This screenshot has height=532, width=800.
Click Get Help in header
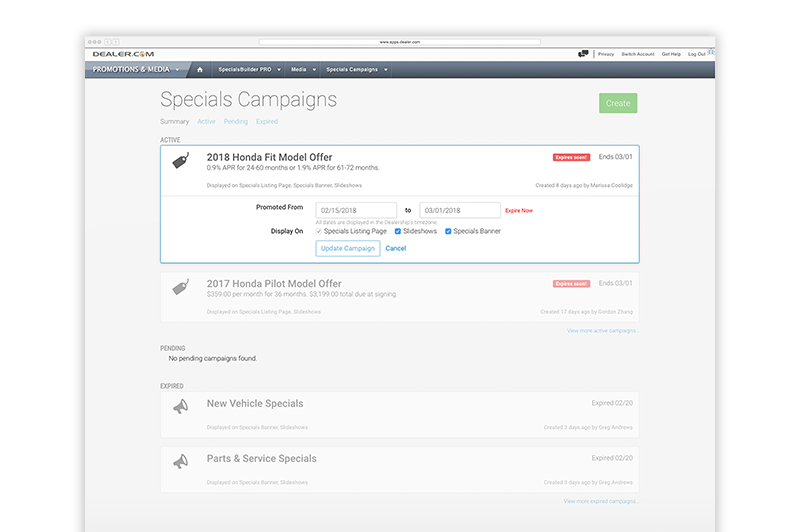[x=671, y=54]
